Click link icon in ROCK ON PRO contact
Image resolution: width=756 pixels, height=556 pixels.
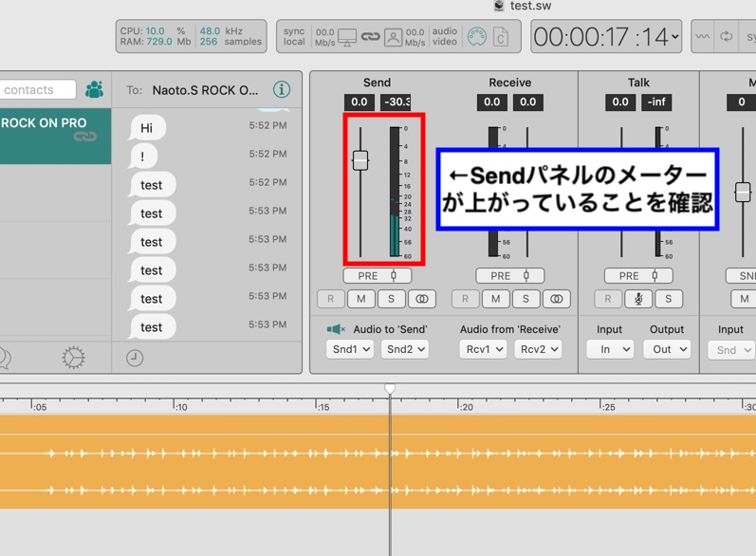pos(84,137)
